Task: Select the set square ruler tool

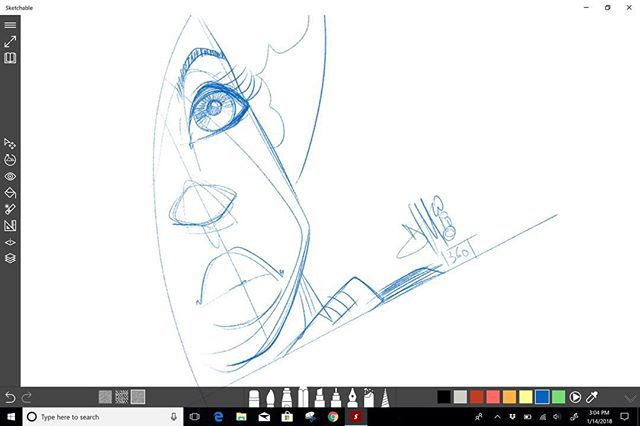Action: [x=10, y=226]
